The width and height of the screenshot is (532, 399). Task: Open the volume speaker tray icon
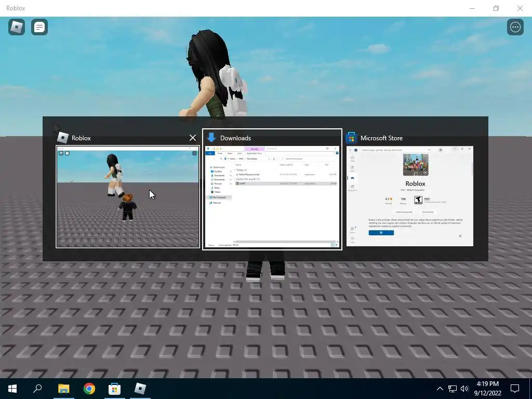pos(464,389)
